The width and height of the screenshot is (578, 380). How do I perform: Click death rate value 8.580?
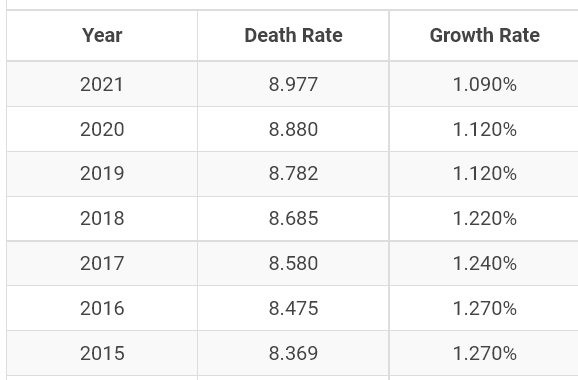click(x=293, y=264)
